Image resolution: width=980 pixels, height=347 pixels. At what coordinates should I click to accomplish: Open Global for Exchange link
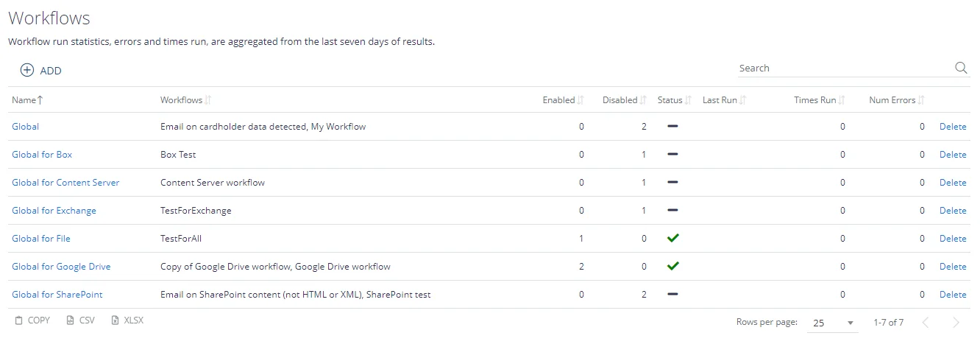coord(54,211)
